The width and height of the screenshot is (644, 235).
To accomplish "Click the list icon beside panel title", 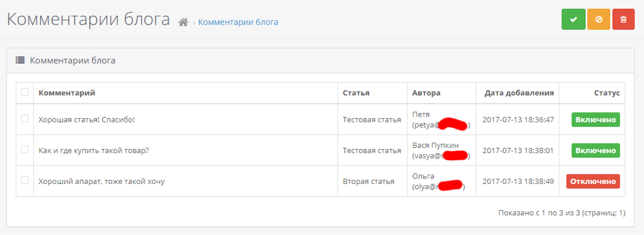I will point(20,60).
